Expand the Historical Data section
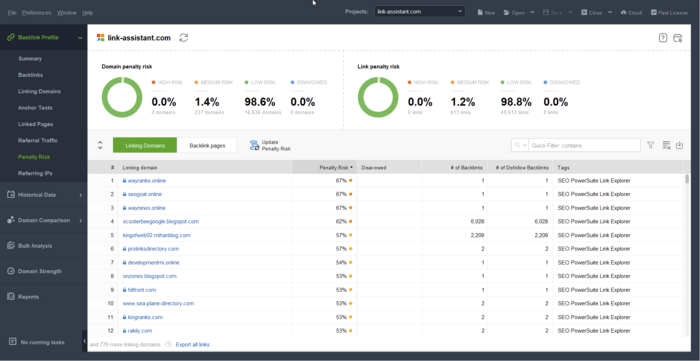This screenshot has width=700, height=361. [x=44, y=195]
